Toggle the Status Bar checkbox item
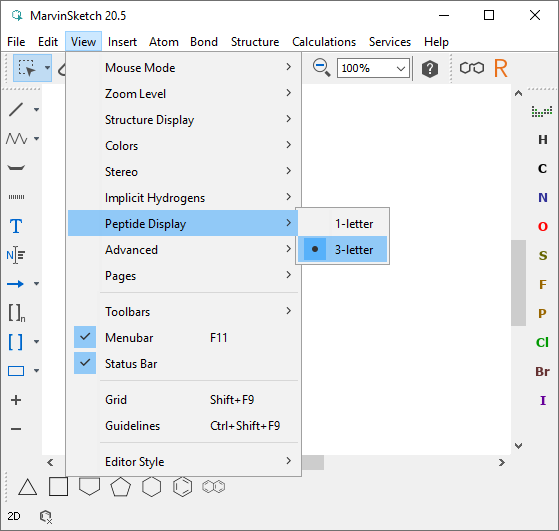Viewport: 559px width, 531px height. (x=183, y=364)
